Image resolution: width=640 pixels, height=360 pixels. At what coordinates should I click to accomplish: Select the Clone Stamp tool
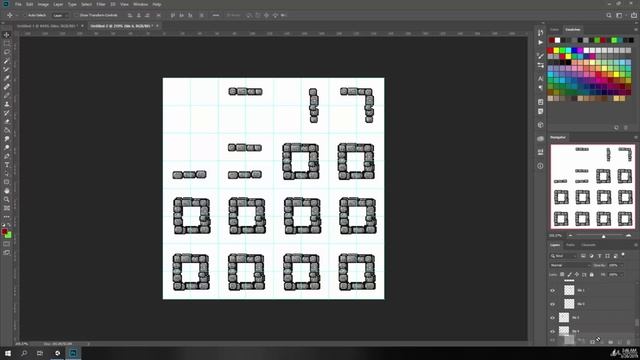point(7,104)
